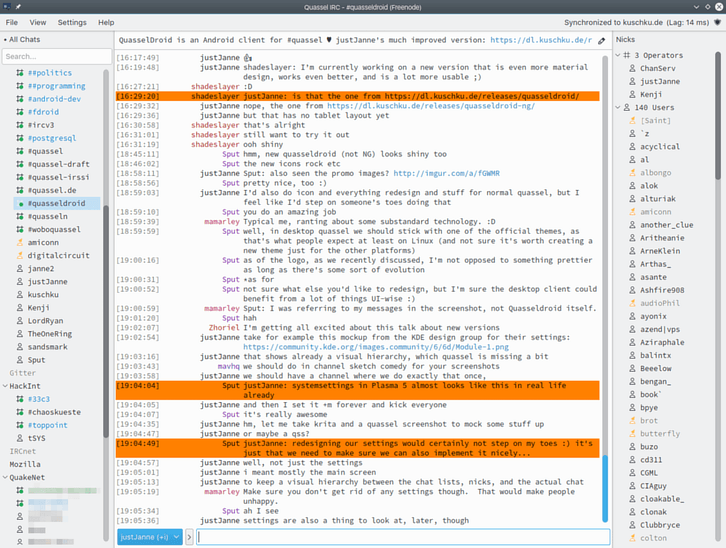Click the core connection status icon

[717, 22]
